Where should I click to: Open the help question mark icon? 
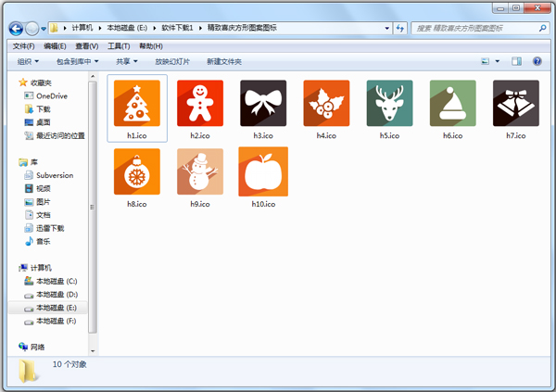(537, 62)
